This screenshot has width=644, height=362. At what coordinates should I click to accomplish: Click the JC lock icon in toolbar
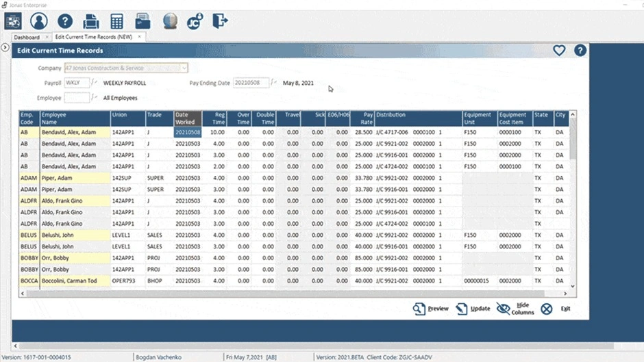[x=195, y=21]
